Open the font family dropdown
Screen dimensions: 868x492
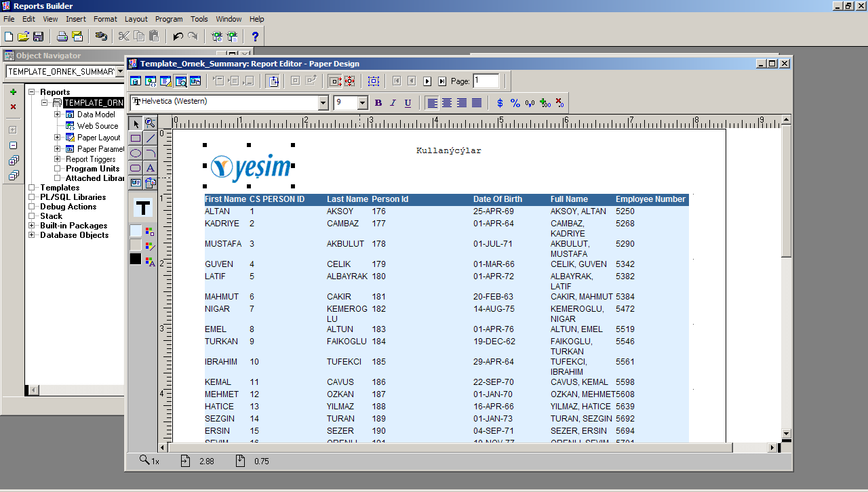click(323, 103)
